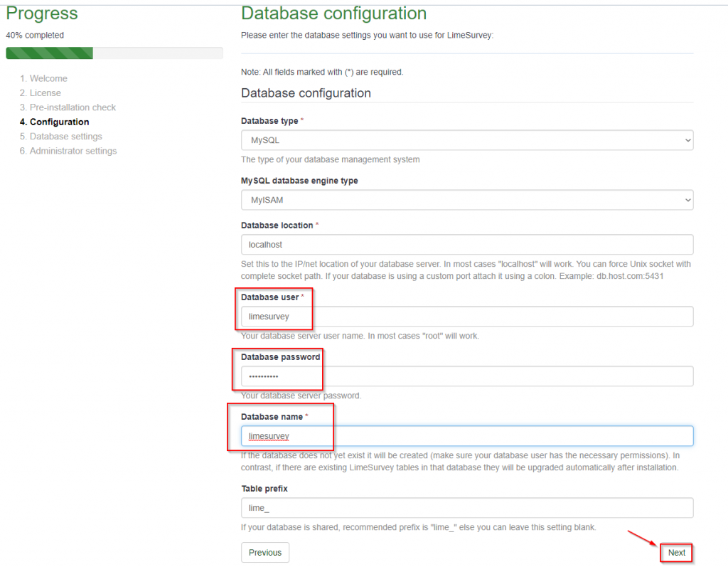Click the 'Database location' label
This screenshot has width=728, height=567.
pos(277,226)
